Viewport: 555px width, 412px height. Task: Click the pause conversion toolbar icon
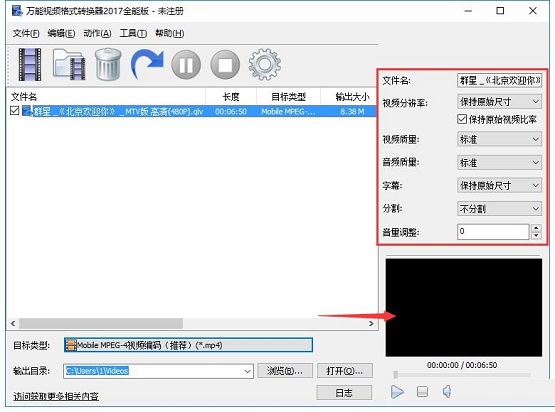pos(186,65)
